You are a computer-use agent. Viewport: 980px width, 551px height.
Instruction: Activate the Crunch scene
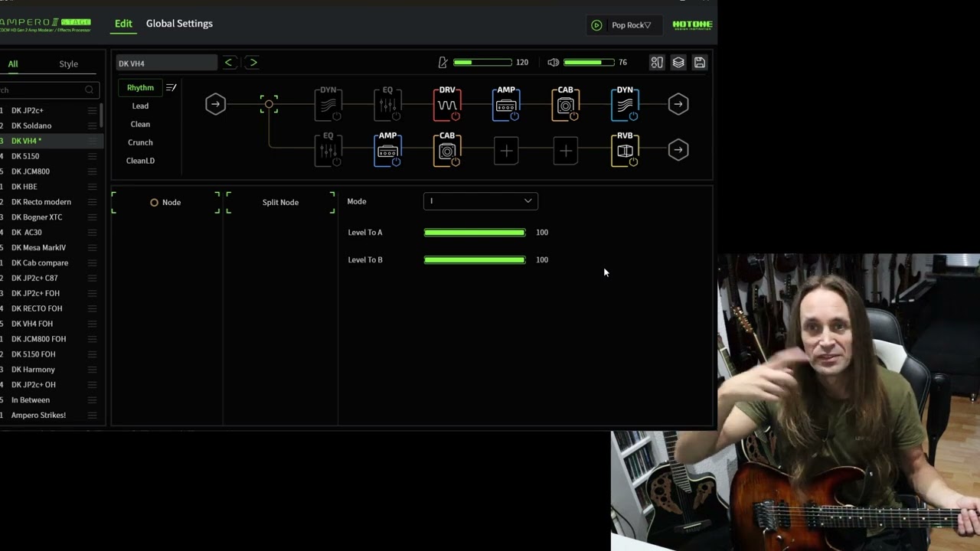pyautogui.click(x=140, y=142)
